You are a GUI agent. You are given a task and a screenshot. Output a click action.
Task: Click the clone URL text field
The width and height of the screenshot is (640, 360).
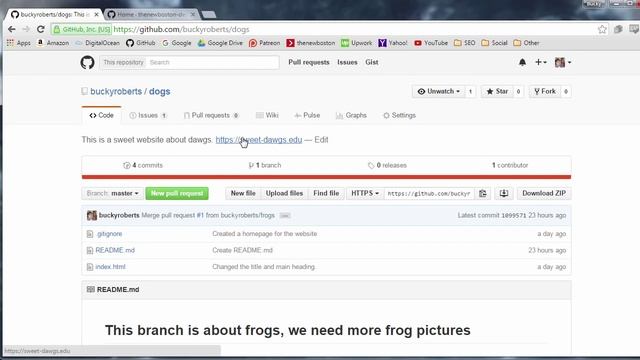pos(429,193)
